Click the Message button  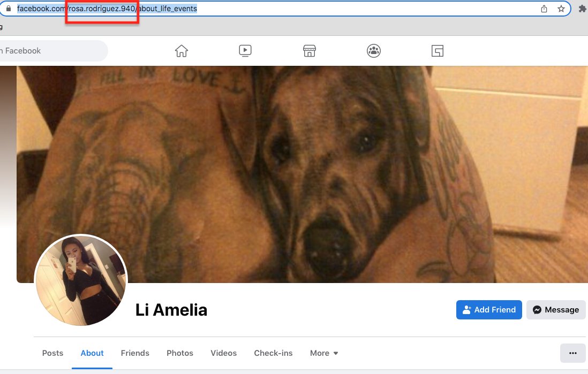(556, 310)
